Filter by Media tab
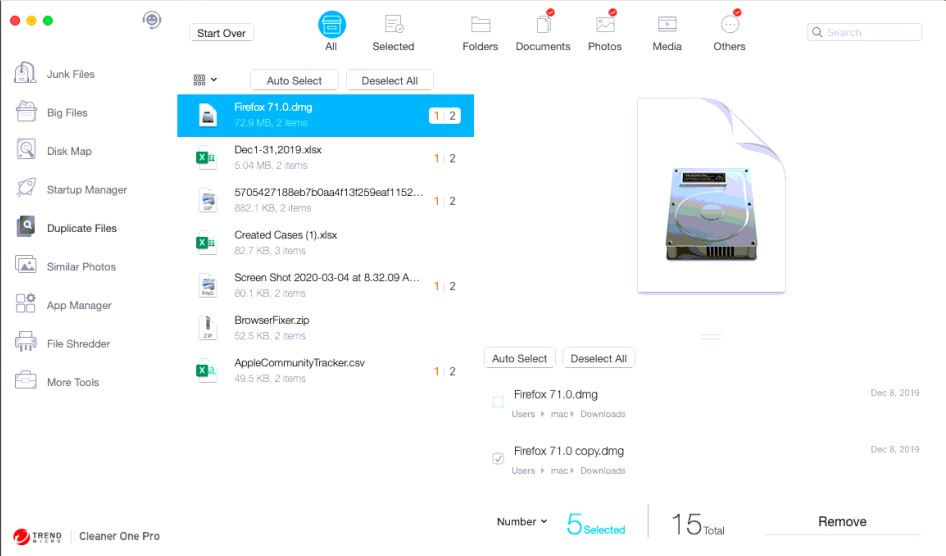Screen dimensions: 946x556 click(667, 33)
